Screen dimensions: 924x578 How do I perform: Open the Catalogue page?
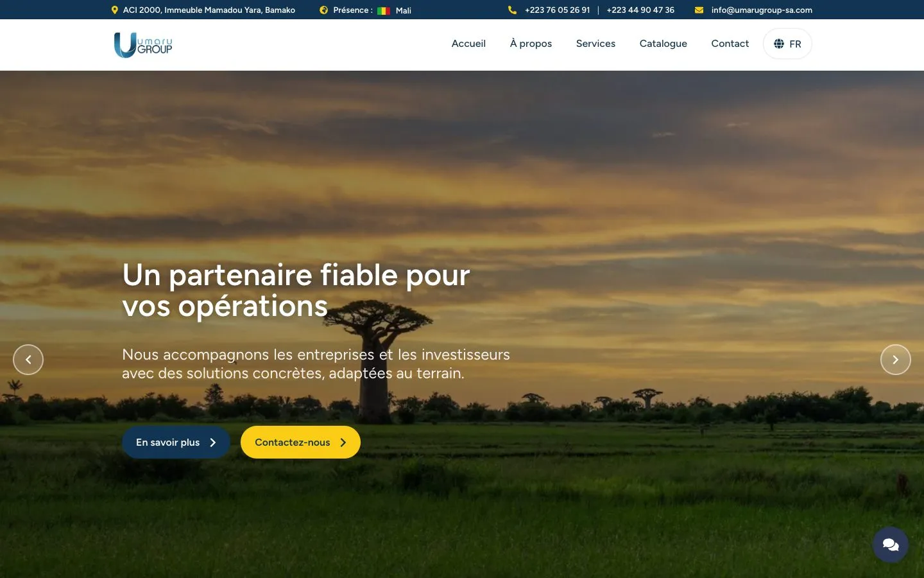(x=663, y=44)
